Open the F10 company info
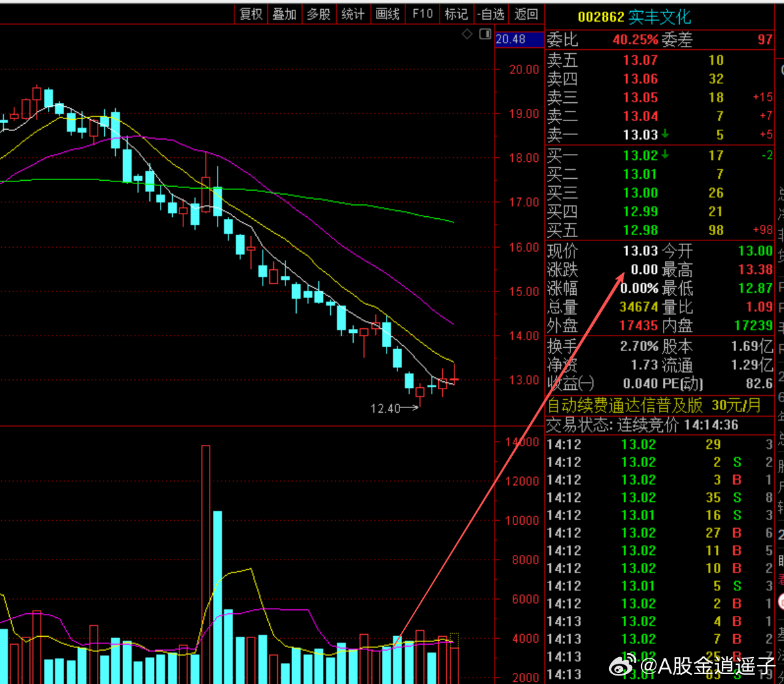 tap(422, 14)
